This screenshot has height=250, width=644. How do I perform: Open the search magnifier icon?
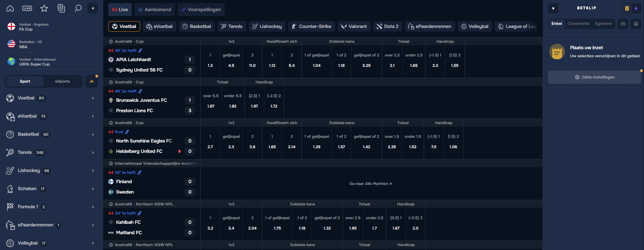78,8
